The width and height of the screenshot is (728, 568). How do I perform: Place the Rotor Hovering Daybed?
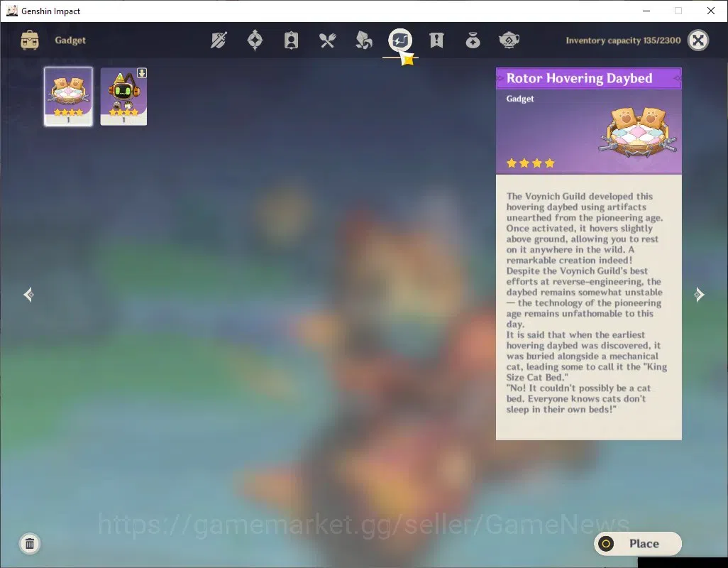pyautogui.click(x=637, y=543)
